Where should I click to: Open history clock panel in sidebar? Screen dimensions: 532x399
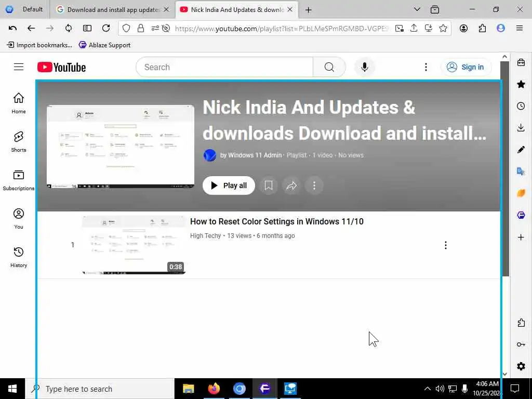point(521,106)
